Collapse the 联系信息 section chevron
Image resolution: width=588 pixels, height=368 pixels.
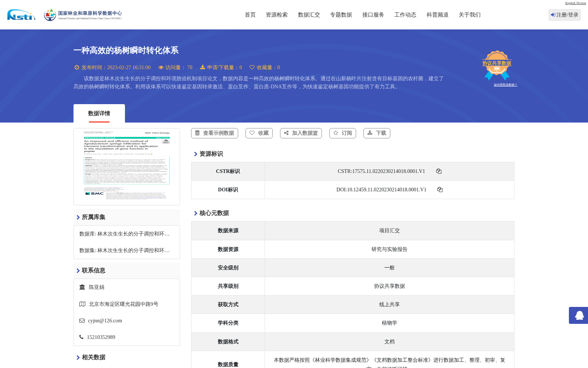(78, 271)
